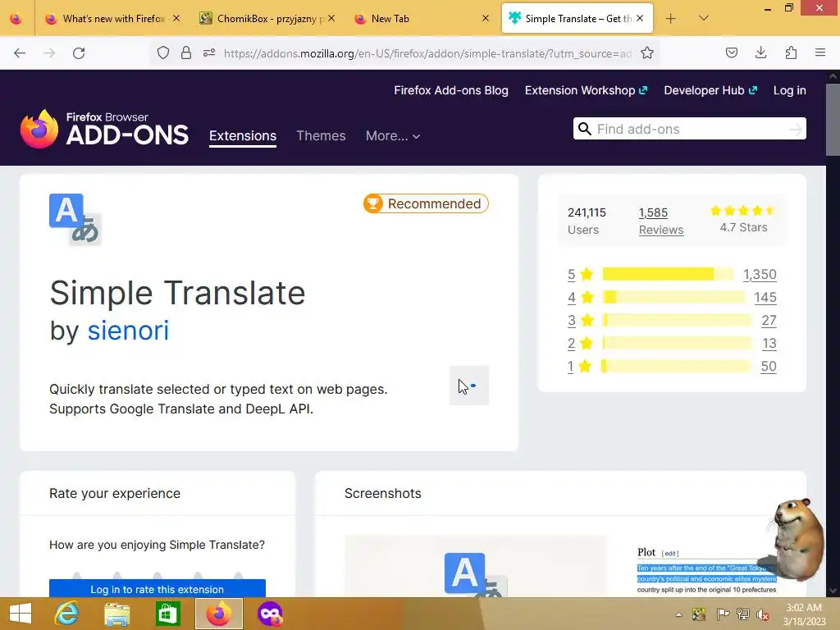Screen dimensions: 840x630
Task: Open the Firefox application hamburger menu
Action: click(820, 52)
